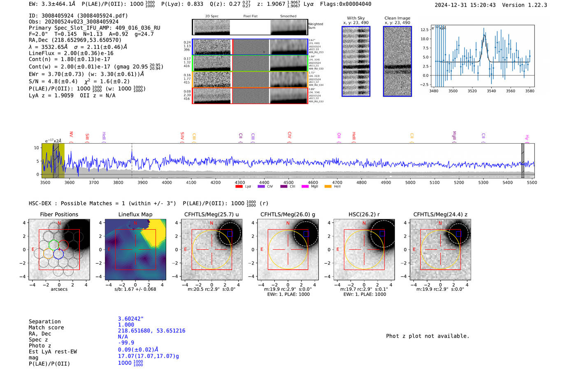Open the Lineflux Map panel
The image size is (576, 392).
(x=135, y=250)
